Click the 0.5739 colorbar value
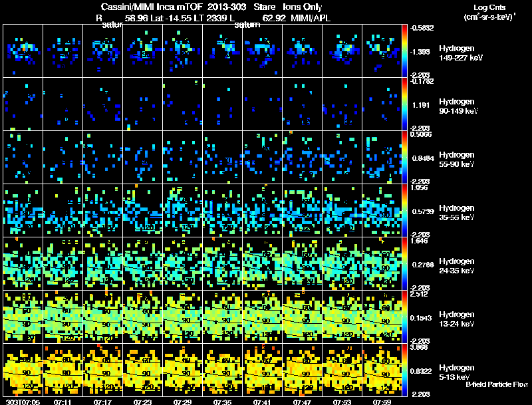Image resolution: width=532 pixels, height=405 pixels. pos(423,211)
